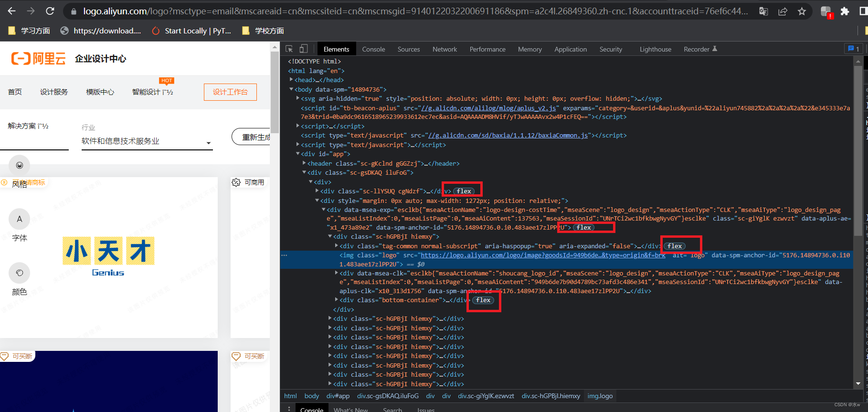Reload the page with refresh icon
868x412 pixels.
(50, 11)
